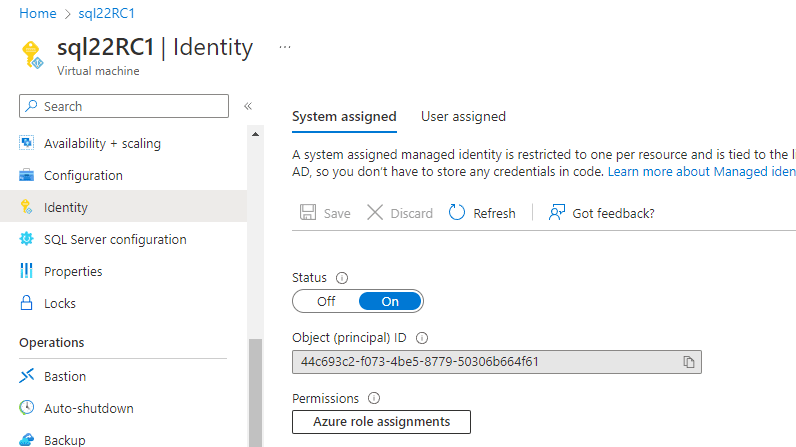This screenshot has width=796, height=447.
Task: Open Learn more about Managed identities link
Action: click(x=702, y=171)
